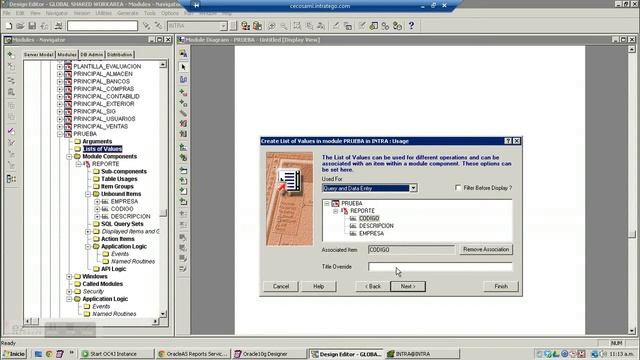Click the Zoom In magnifier icon

click(271, 26)
